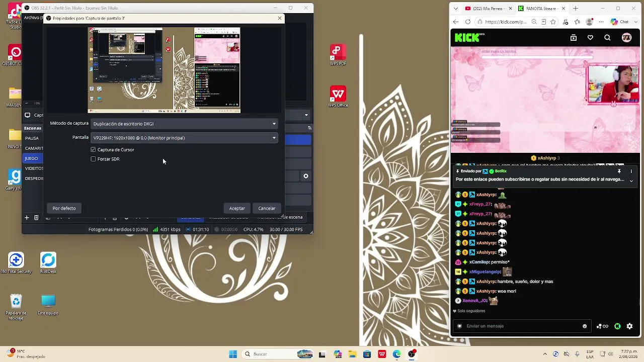Open the chat emoji picker

tap(584, 326)
